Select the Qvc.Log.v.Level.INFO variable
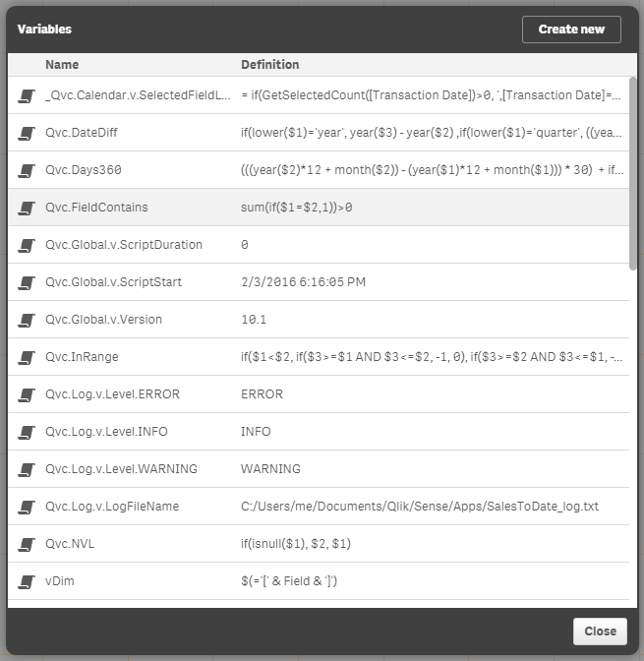The width and height of the screenshot is (644, 661). (112, 432)
